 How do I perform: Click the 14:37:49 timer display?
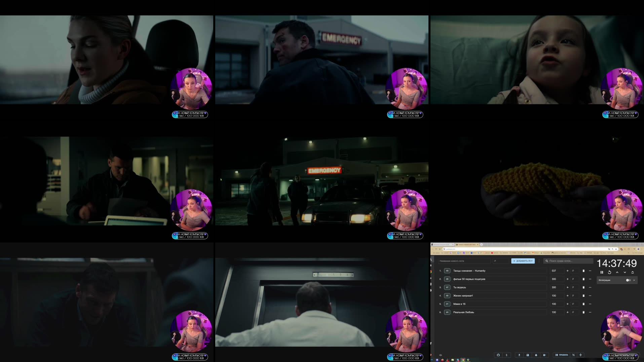click(x=617, y=263)
